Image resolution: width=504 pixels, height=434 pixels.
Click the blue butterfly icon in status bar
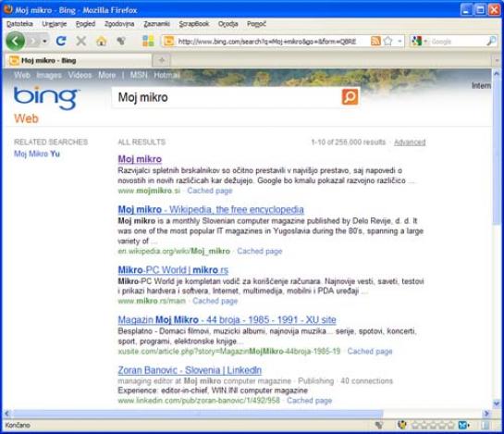pos(463,426)
